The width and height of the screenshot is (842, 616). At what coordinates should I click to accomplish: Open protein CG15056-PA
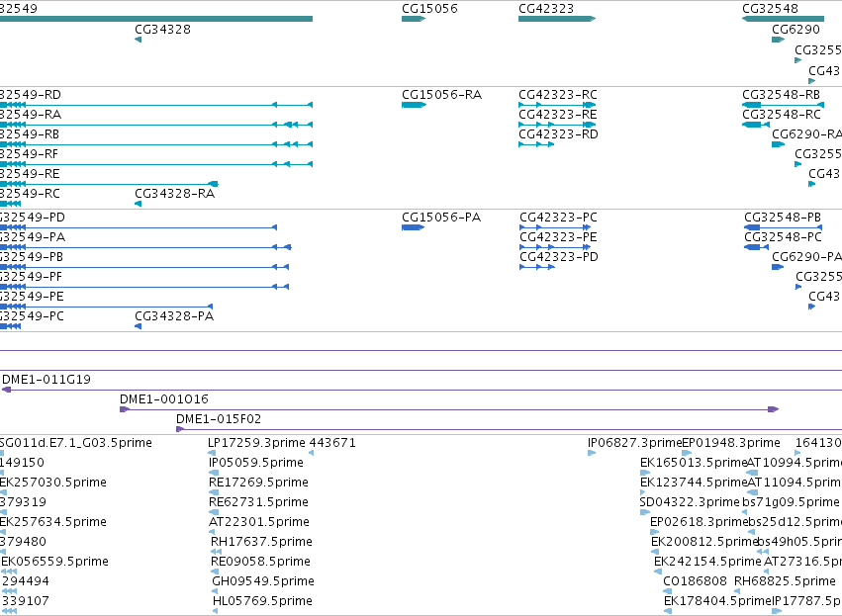[x=441, y=218]
